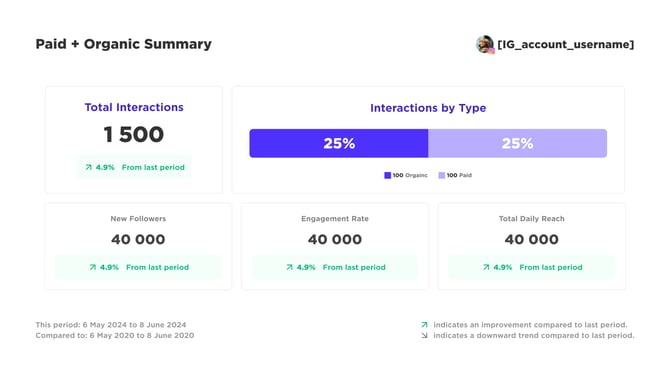The height and width of the screenshot is (376, 670).
Task: Click the green improvement arrow in the legend
Action: click(424, 325)
